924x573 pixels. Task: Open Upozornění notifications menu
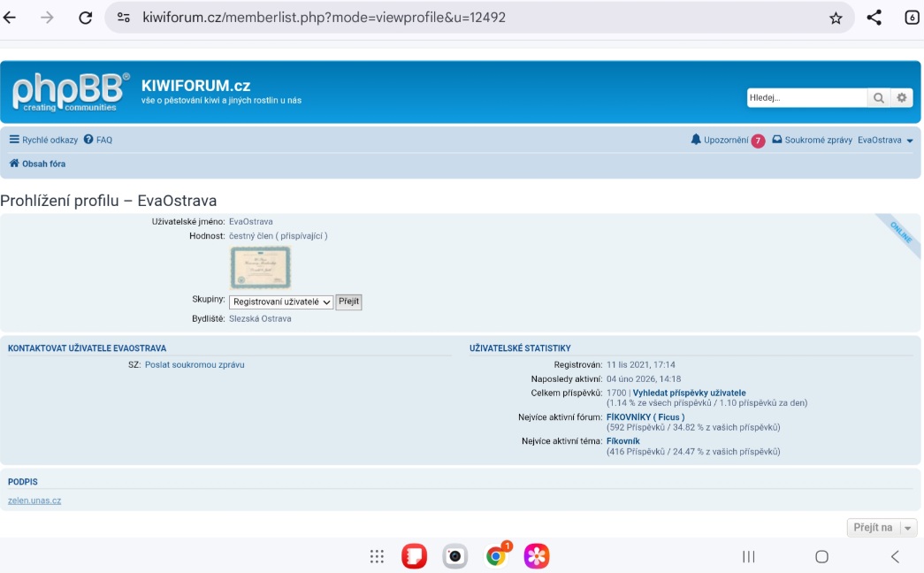726,140
